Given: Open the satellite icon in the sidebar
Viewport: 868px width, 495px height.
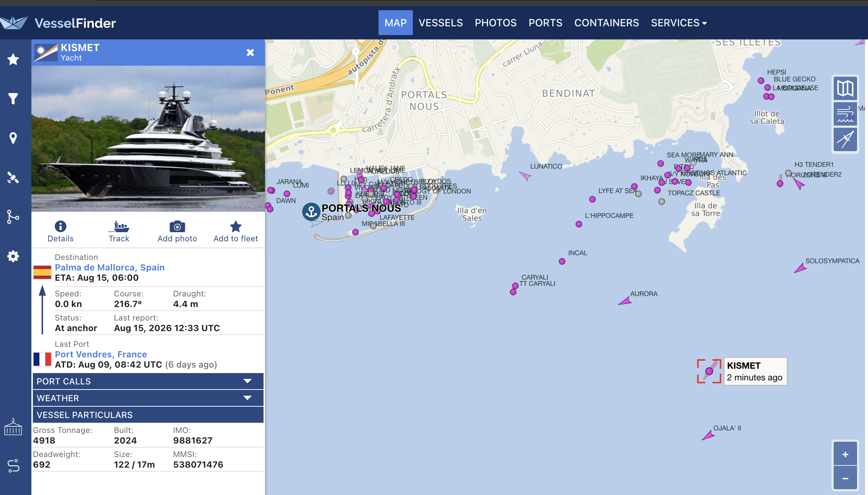Looking at the screenshot, I should 13,177.
